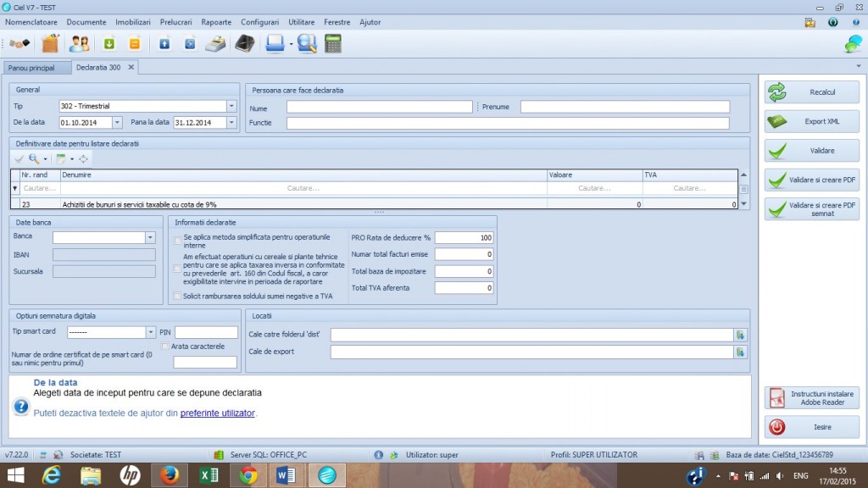Click the Nume input field

(x=379, y=107)
